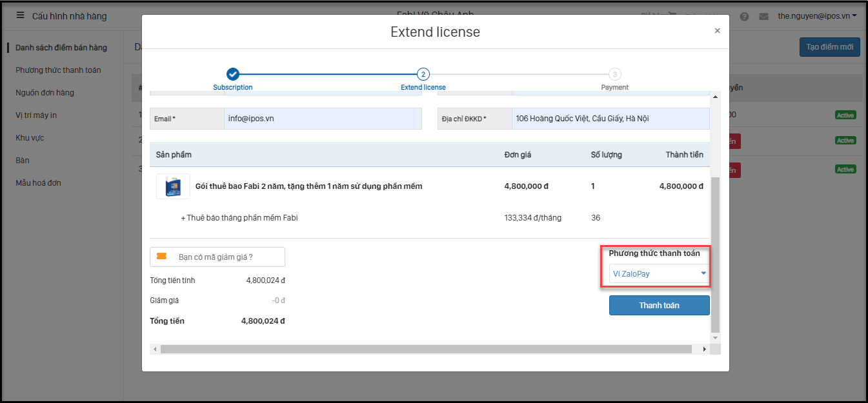The width and height of the screenshot is (868, 403).
Task: Close the Extend license dialog
Action: pyautogui.click(x=717, y=30)
